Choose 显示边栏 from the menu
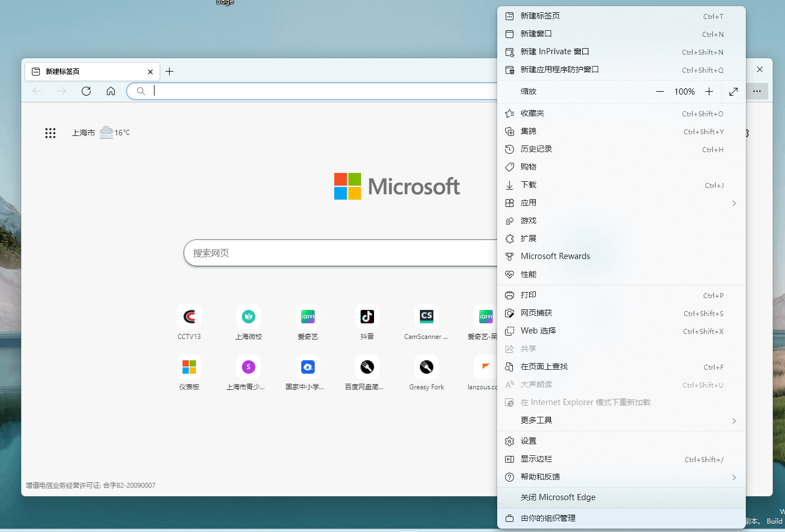This screenshot has height=532, width=785. pos(622,459)
